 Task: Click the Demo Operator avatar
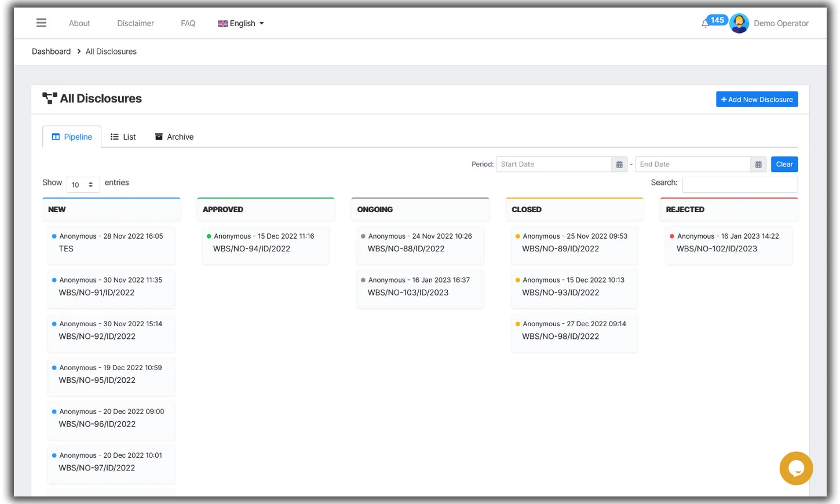(x=739, y=23)
